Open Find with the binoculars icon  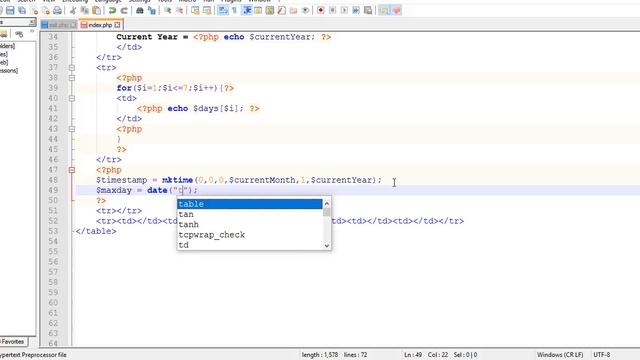coord(140,10)
